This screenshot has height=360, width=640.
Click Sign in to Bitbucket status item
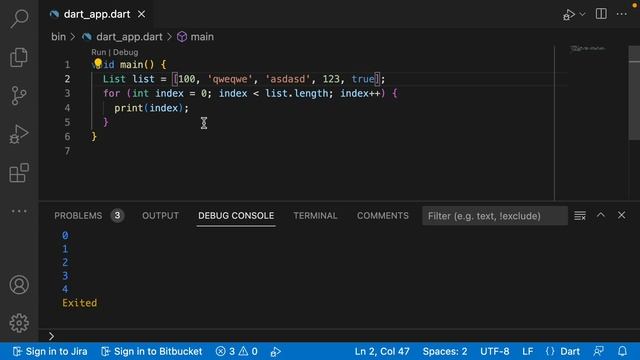point(152,351)
